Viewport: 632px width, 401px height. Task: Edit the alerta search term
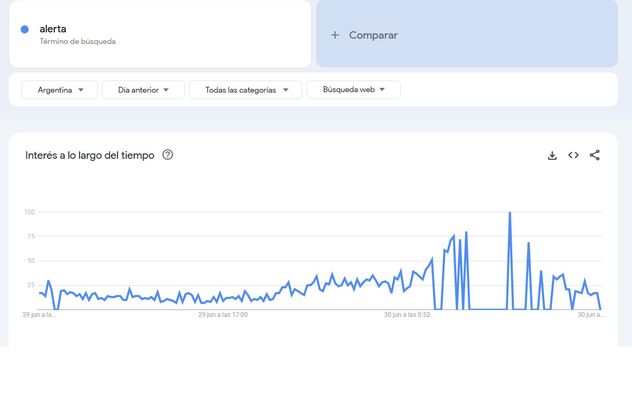pyautogui.click(x=53, y=29)
